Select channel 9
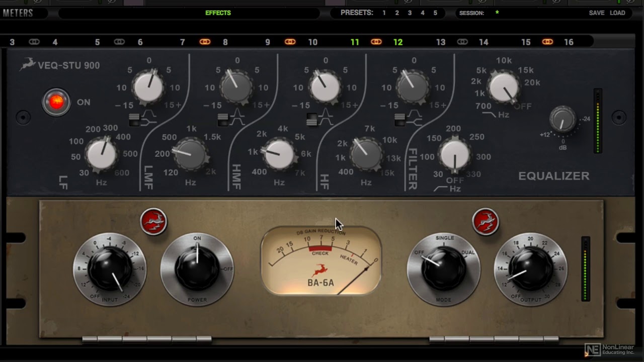Screen dimensions: 644x362 tap(268, 42)
